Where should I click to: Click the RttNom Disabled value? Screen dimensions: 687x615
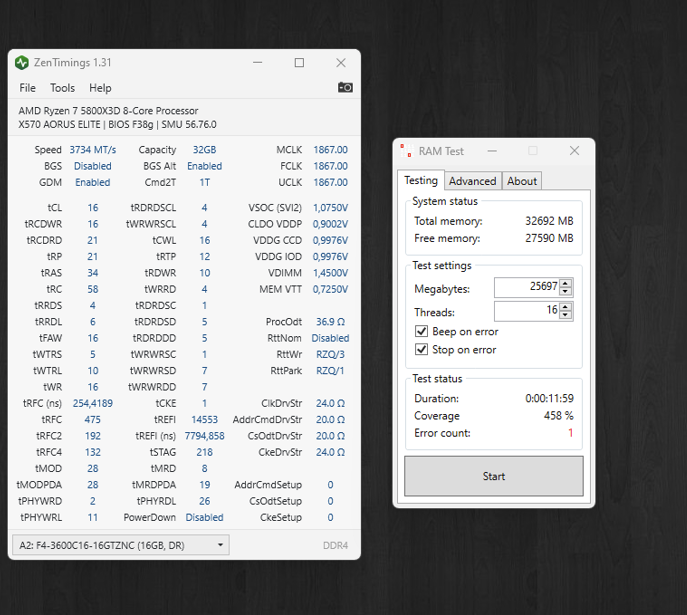pos(330,338)
